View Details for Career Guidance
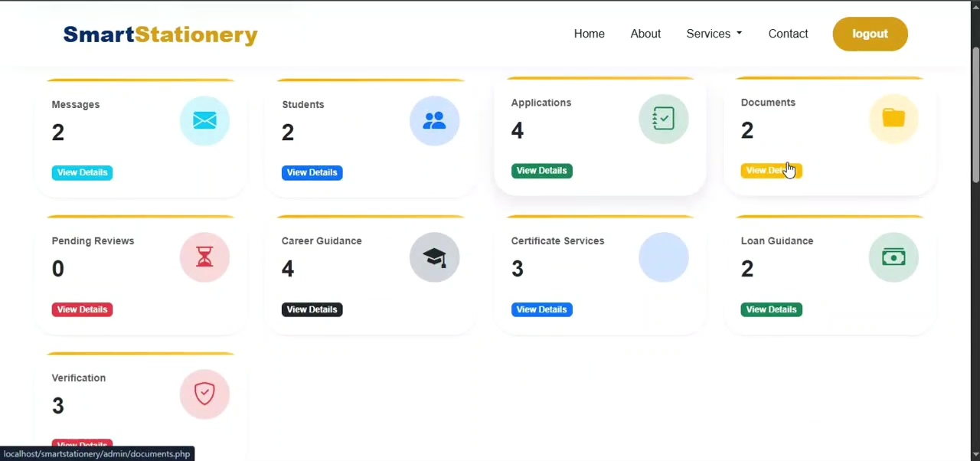 [x=312, y=309]
